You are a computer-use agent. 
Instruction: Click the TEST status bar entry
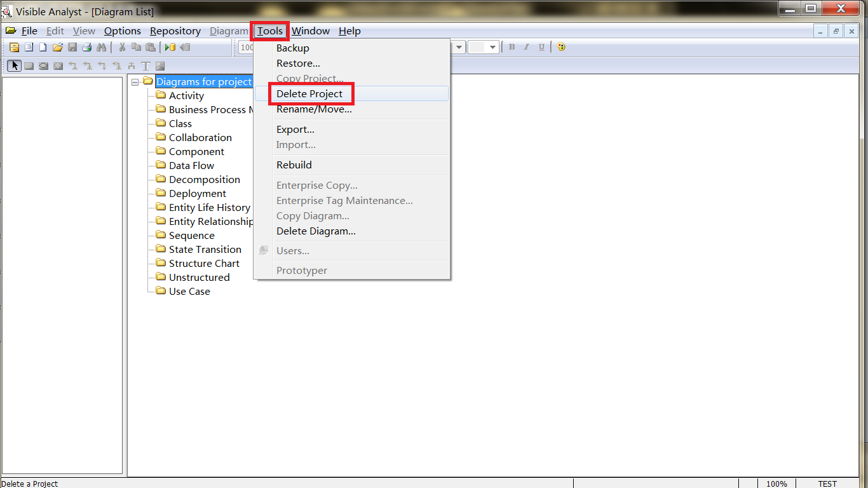pyautogui.click(x=827, y=484)
